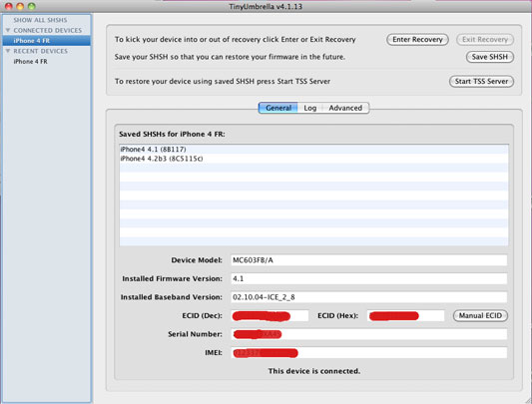The image size is (532, 404).
Task: Click the Installed Baseband Version field
Action: point(368,297)
